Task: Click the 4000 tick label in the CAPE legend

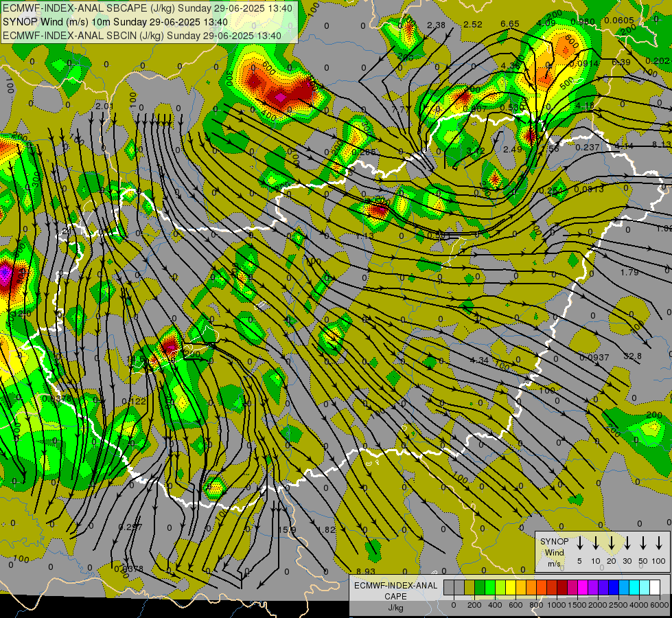Action: pos(639,605)
